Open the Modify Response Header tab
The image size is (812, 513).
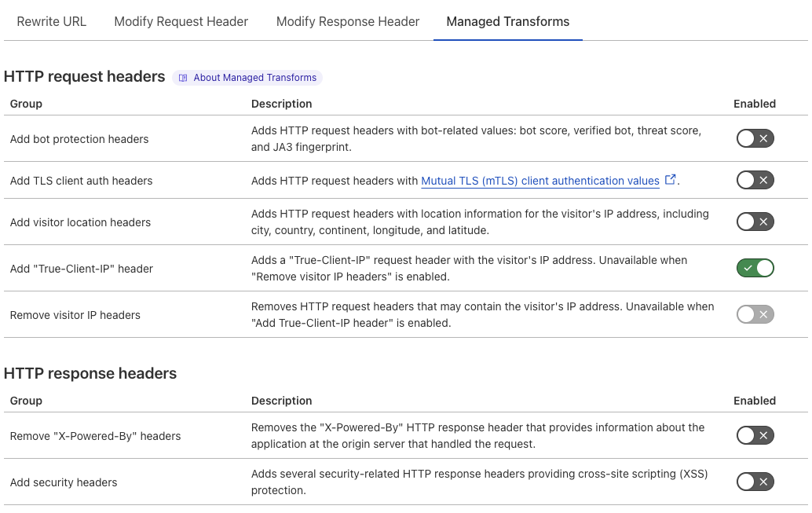348,21
